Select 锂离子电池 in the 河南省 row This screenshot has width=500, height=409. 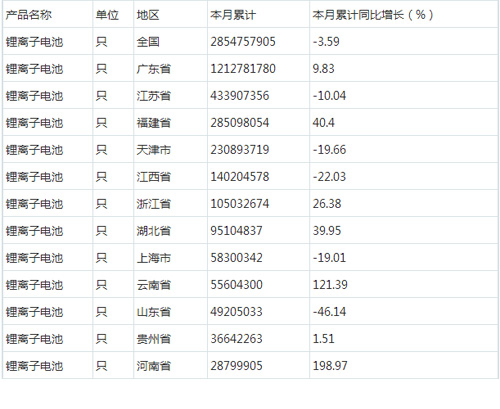pos(34,366)
